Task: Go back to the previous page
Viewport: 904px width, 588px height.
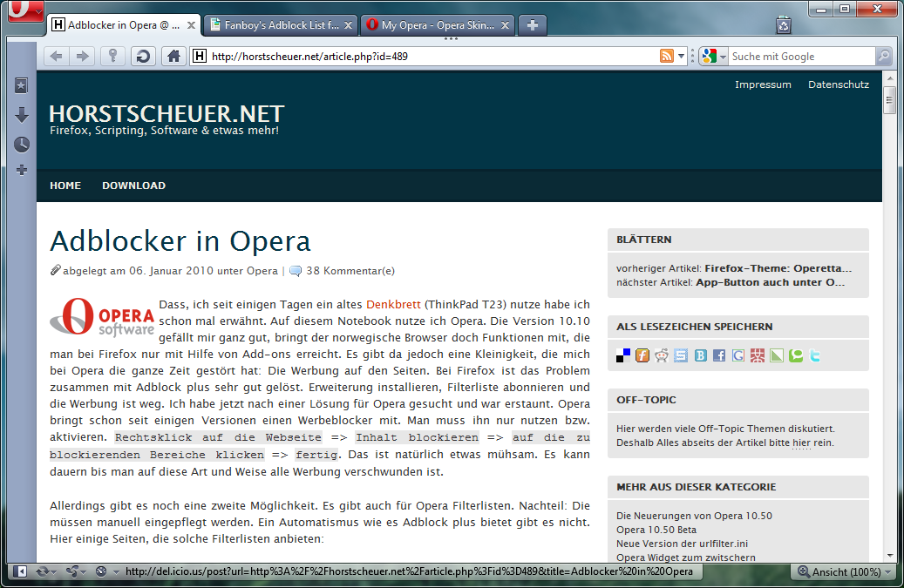Action: click(x=57, y=56)
